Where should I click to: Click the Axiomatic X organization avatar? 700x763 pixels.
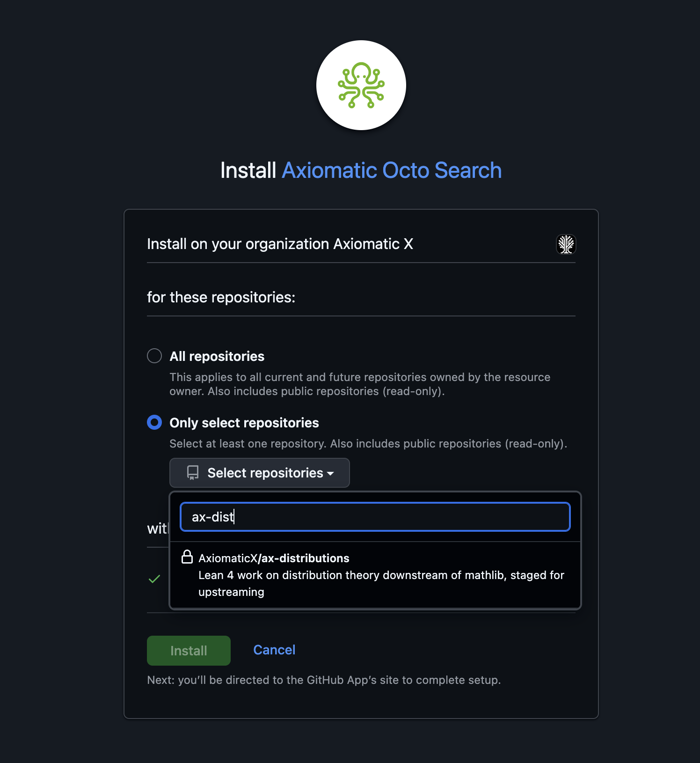click(x=566, y=244)
